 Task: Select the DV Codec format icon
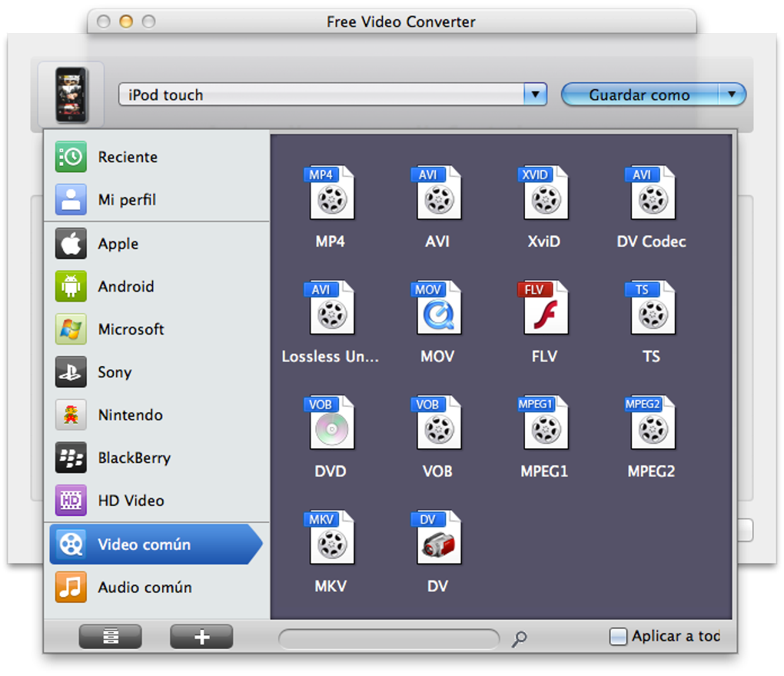click(x=650, y=192)
